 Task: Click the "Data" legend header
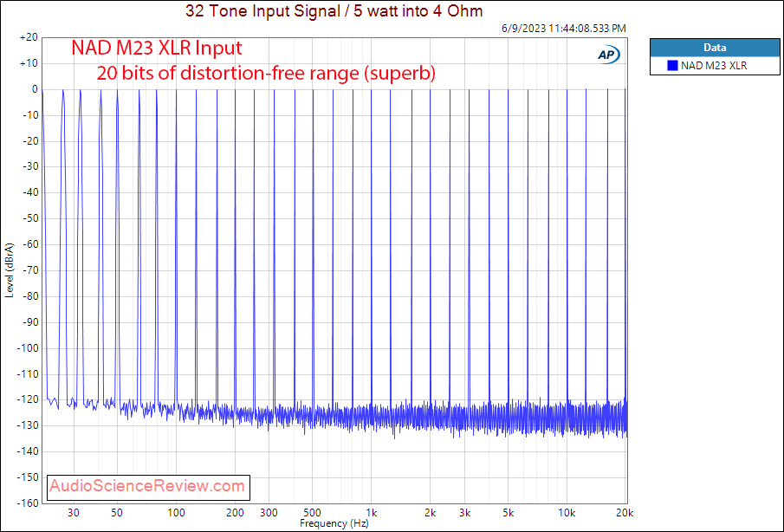point(715,48)
